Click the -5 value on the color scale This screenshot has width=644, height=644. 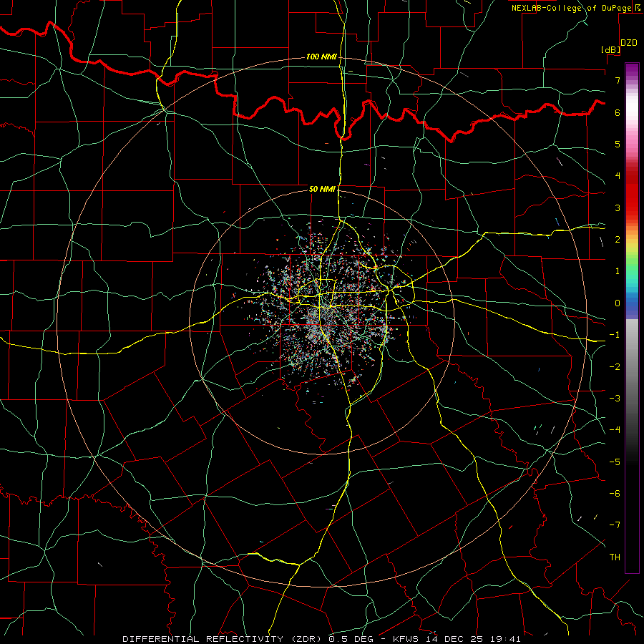[615, 462]
